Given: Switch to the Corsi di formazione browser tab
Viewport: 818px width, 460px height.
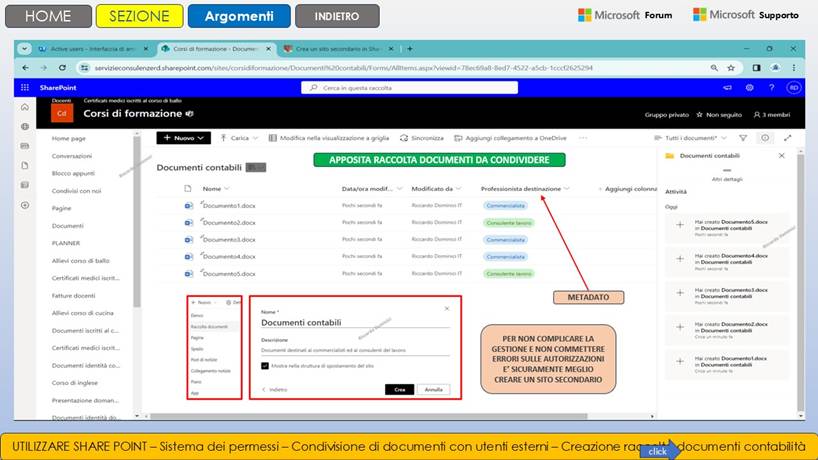Looking at the screenshot, I should click(x=216, y=49).
